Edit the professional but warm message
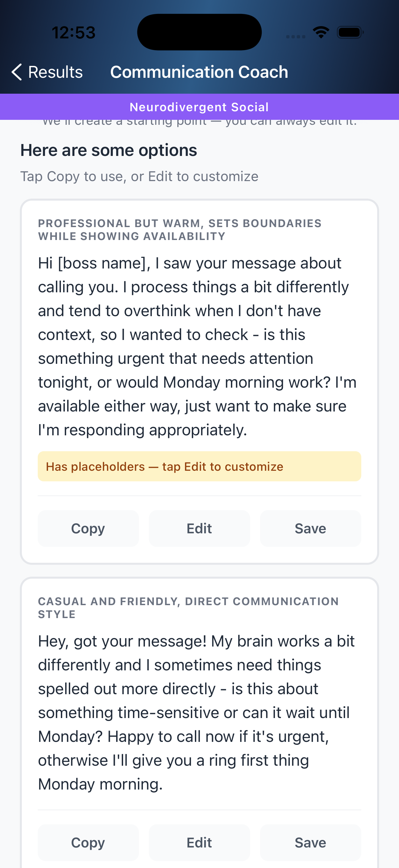Screen dimensions: 399x868 tap(199, 528)
